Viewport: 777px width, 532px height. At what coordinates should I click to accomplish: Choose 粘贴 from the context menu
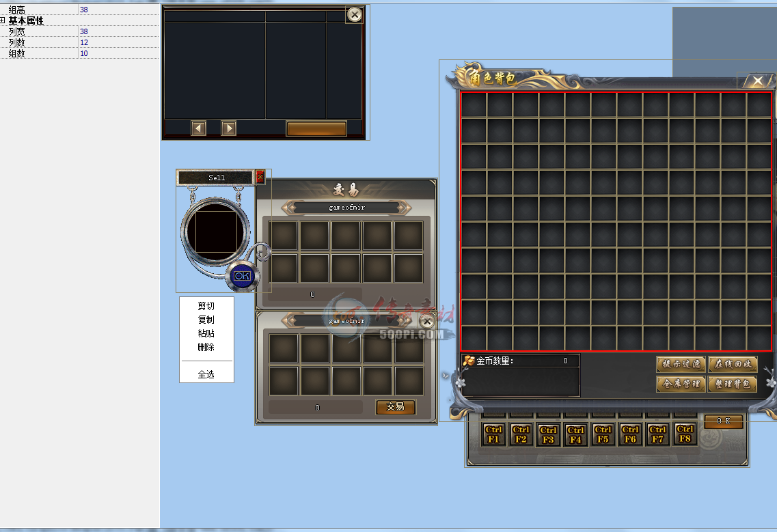(x=206, y=333)
